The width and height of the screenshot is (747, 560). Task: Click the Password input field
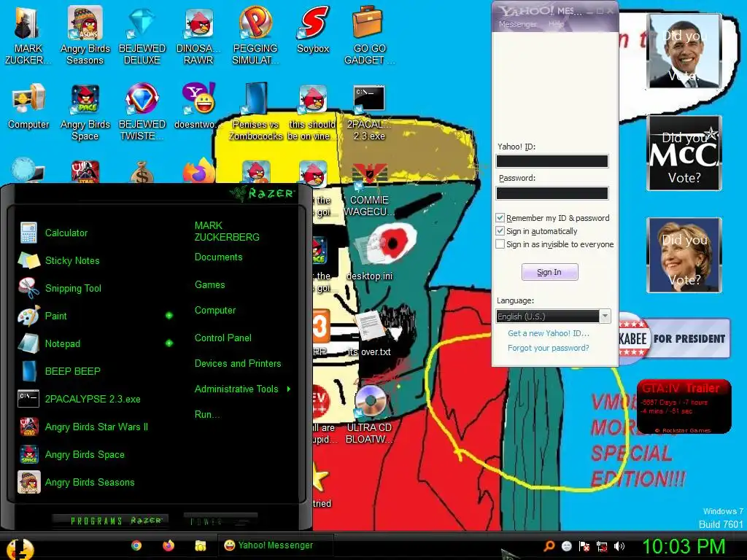pyautogui.click(x=552, y=192)
